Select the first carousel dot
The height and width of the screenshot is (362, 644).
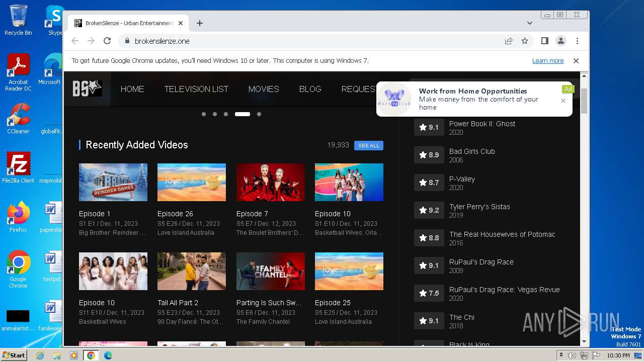tap(204, 114)
